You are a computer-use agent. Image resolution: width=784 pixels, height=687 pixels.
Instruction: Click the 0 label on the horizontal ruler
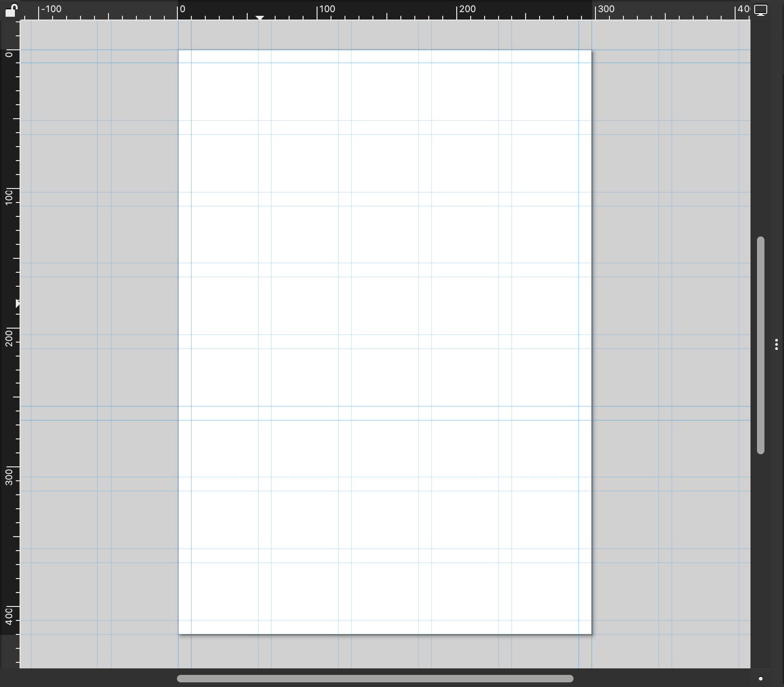[182, 9]
